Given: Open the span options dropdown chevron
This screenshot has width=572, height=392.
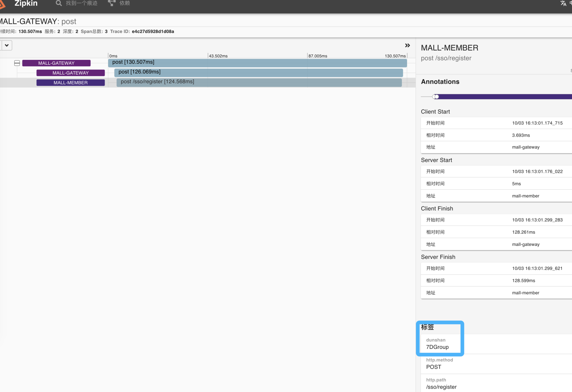Looking at the screenshot, I should tap(7, 46).
